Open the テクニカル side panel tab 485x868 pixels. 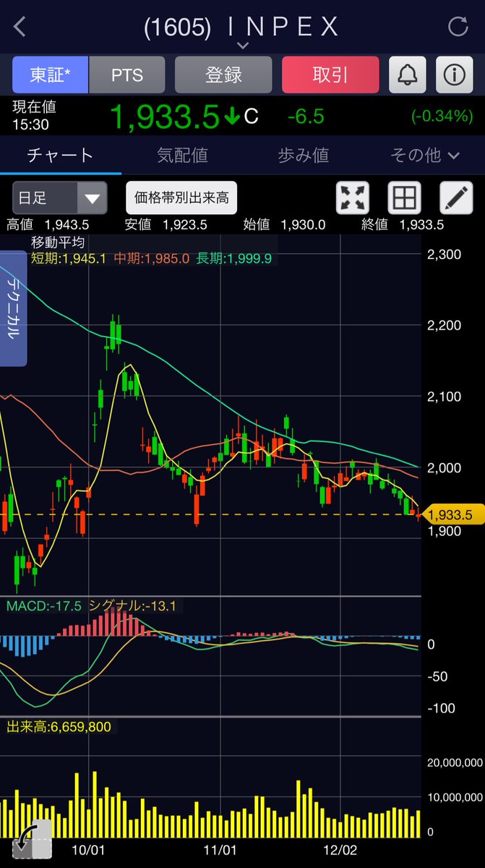pos(14,309)
